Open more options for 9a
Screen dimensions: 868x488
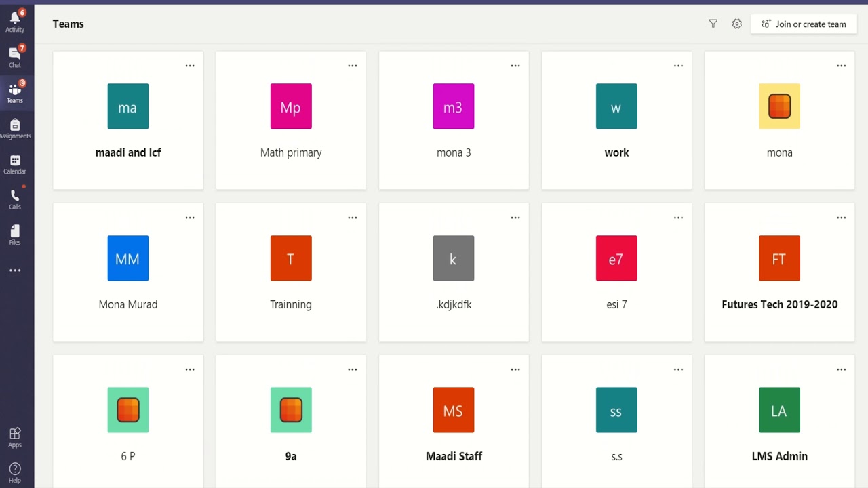(353, 369)
